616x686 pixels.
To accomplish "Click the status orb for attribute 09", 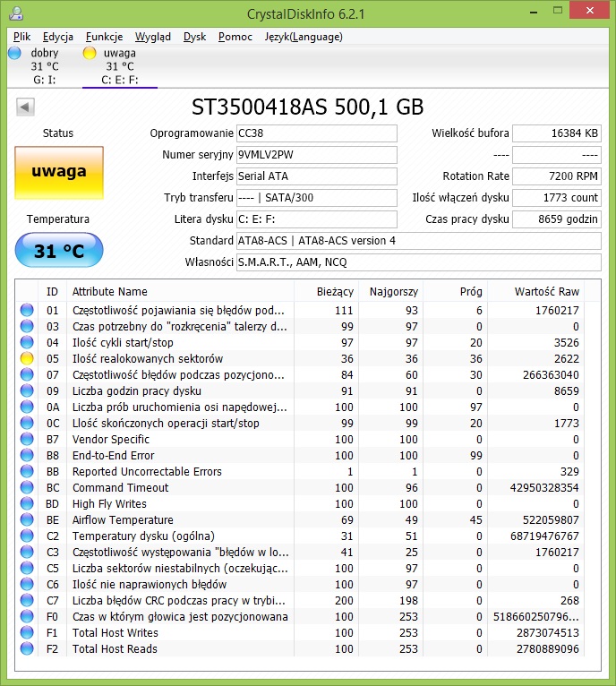I will click(27, 390).
